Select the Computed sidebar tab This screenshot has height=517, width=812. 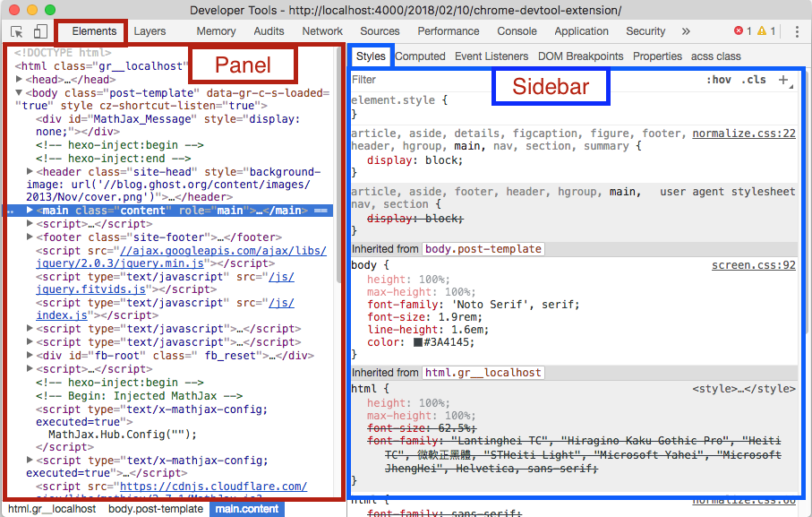click(x=420, y=56)
